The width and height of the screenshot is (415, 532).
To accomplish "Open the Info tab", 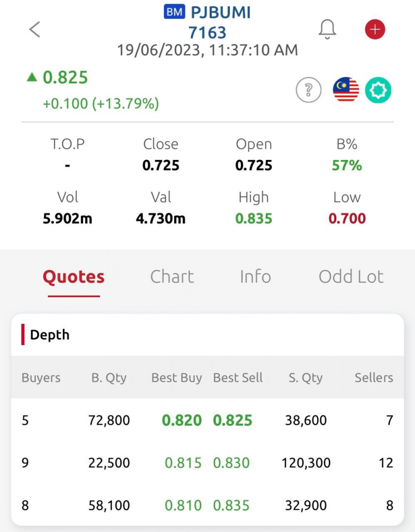I will (x=255, y=276).
